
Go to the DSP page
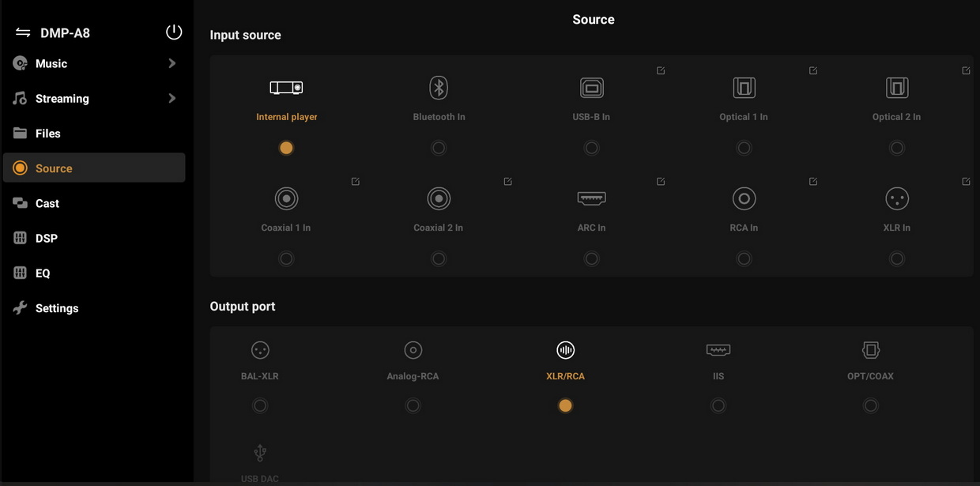(x=46, y=238)
